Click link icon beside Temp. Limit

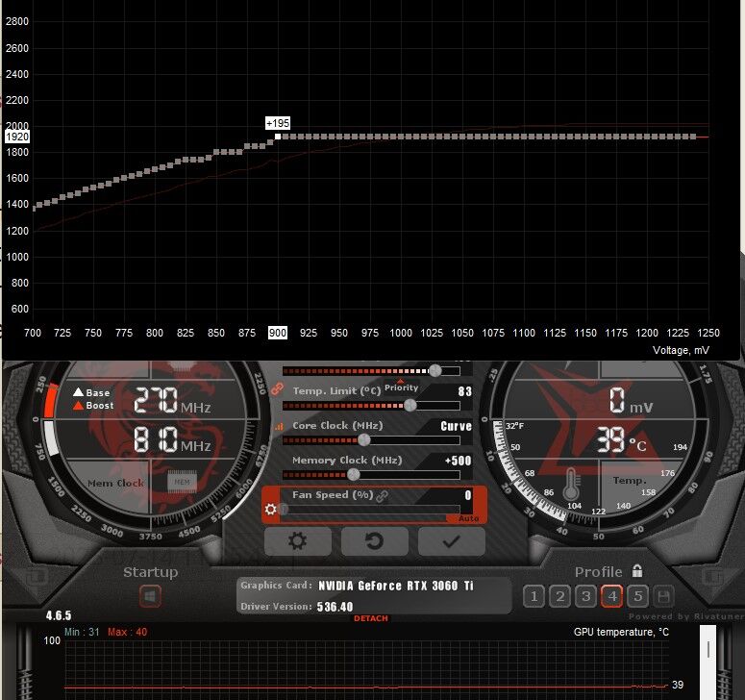[x=277, y=389]
